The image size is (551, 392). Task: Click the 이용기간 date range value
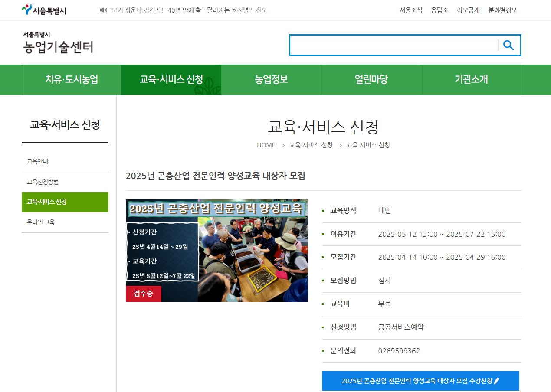(442, 234)
